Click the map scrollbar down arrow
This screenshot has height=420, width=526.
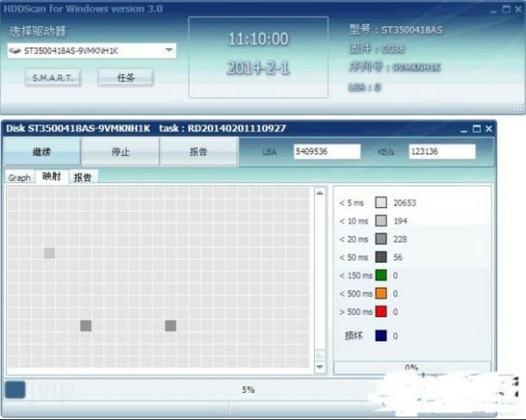320,367
